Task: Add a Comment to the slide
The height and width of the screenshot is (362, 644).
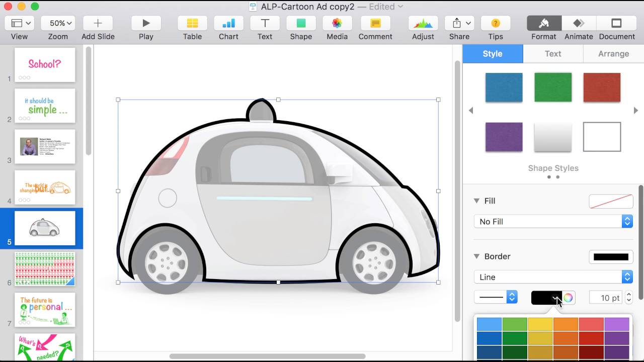Action: 375,23
